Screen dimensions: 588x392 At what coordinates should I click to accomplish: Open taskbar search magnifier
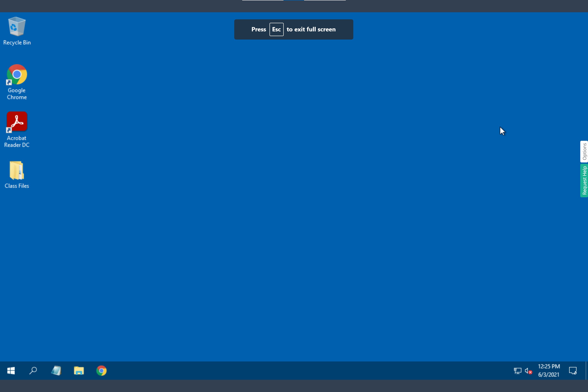(x=33, y=371)
